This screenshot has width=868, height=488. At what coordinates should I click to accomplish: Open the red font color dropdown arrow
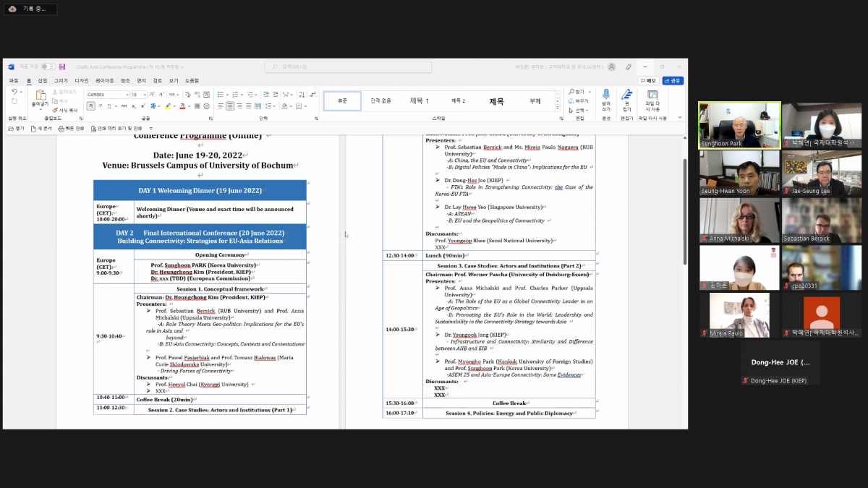pos(188,106)
